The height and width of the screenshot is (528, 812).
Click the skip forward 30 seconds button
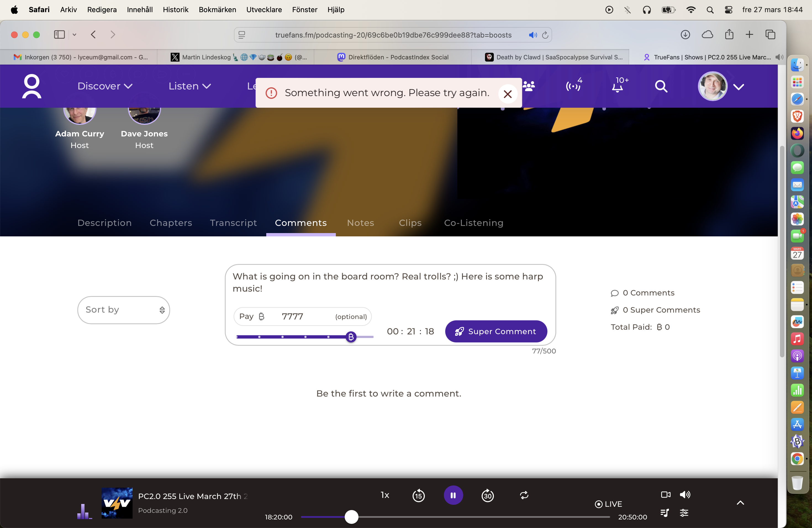pyautogui.click(x=487, y=495)
